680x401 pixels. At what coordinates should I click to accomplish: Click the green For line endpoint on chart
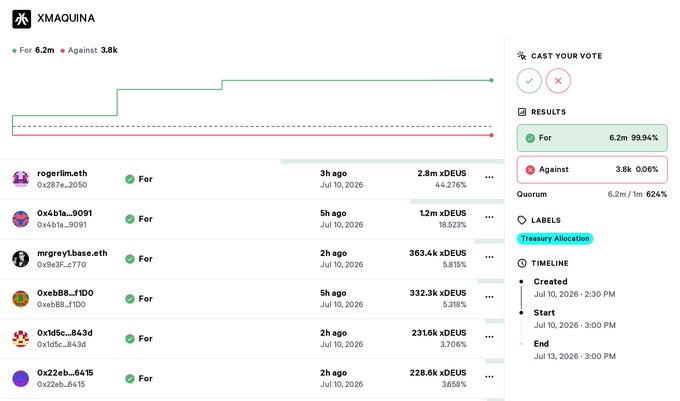click(x=491, y=80)
